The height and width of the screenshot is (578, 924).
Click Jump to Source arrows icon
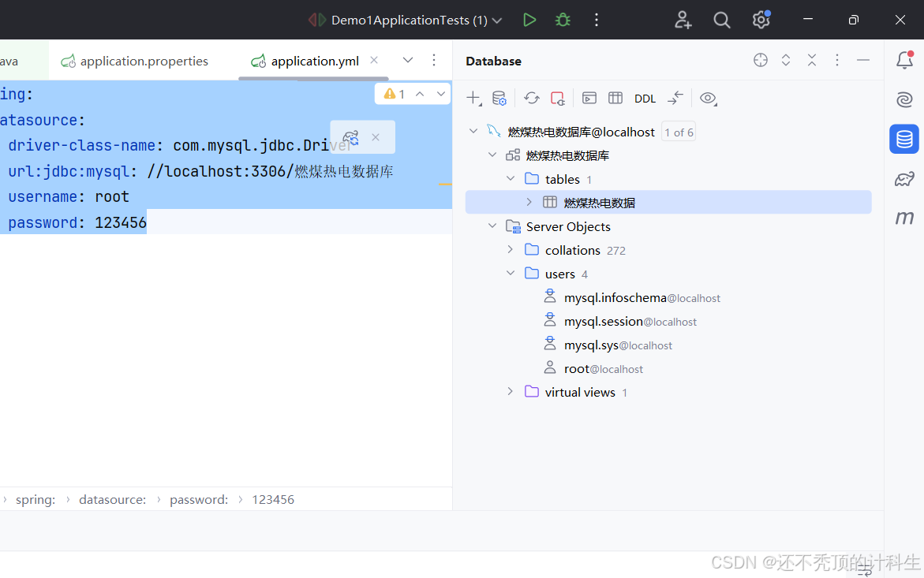pos(675,99)
